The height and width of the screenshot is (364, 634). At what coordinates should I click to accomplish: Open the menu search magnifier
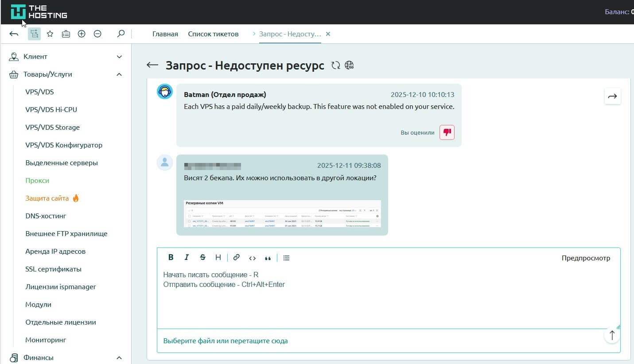[x=121, y=34]
